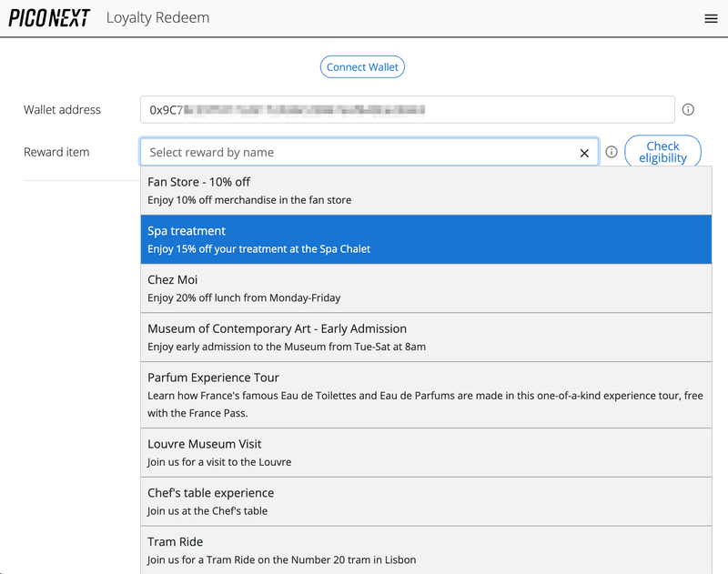Choose the Spa treatment reward option
728x574 pixels.
426,239
